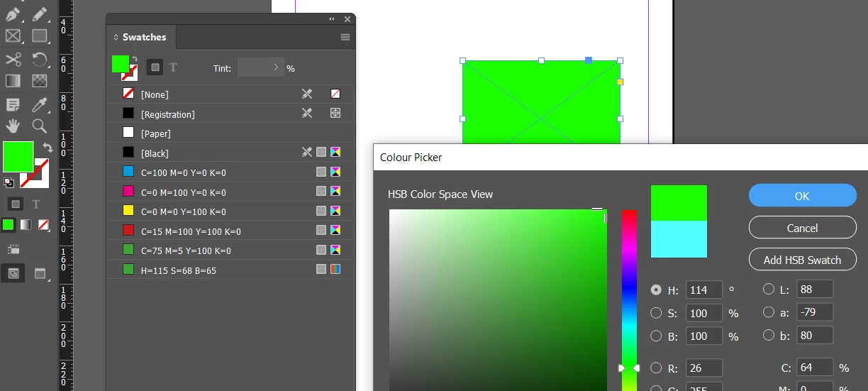Click the hue slider strip

(x=629, y=300)
